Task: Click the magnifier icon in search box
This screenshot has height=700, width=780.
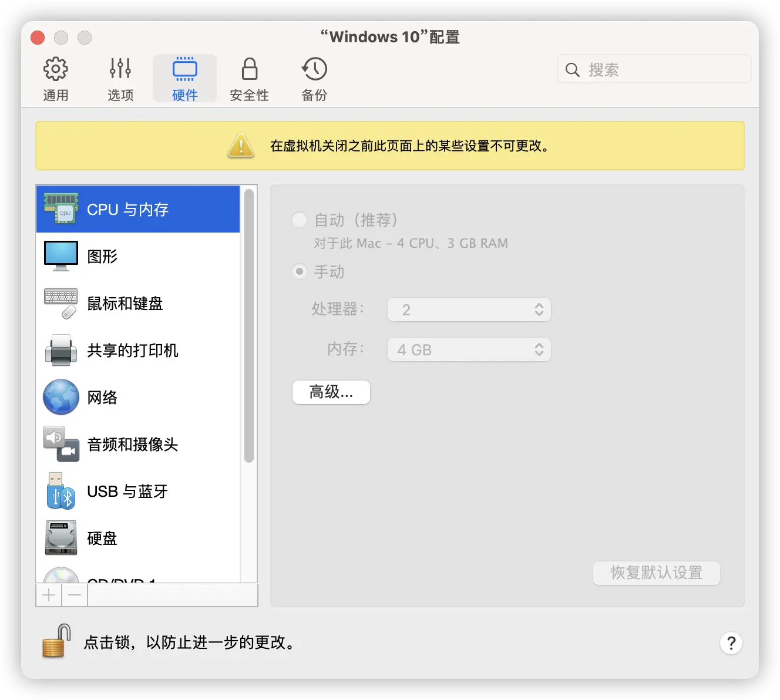Action: coord(572,70)
